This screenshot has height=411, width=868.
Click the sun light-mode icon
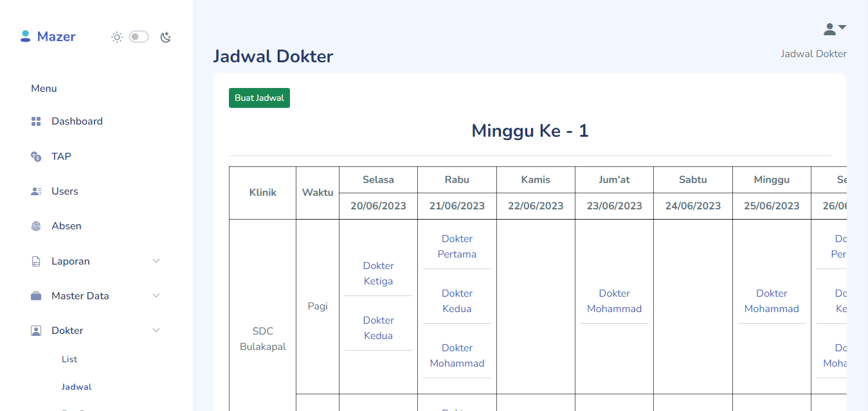tap(117, 37)
